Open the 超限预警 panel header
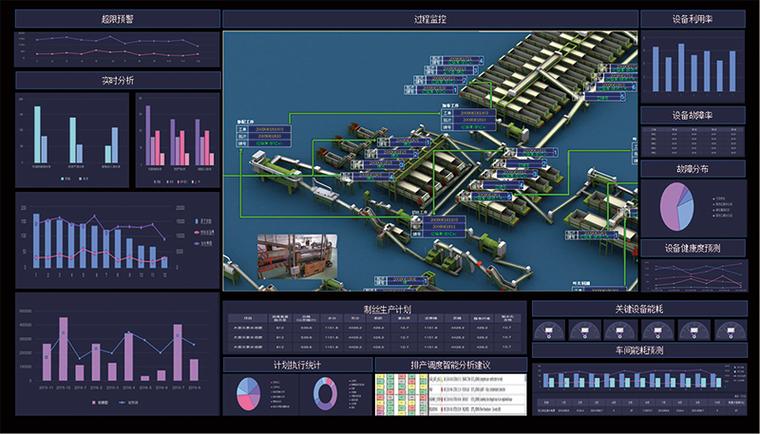760x434 pixels. (117, 19)
